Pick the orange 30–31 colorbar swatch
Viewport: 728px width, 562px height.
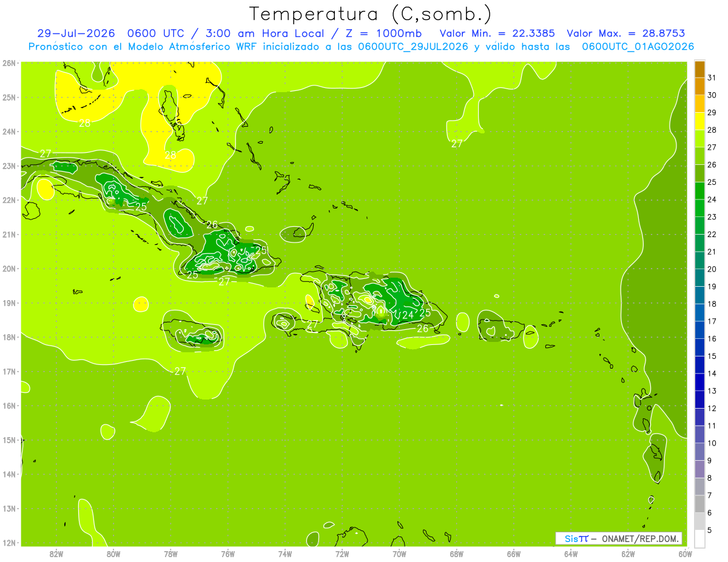tap(699, 87)
